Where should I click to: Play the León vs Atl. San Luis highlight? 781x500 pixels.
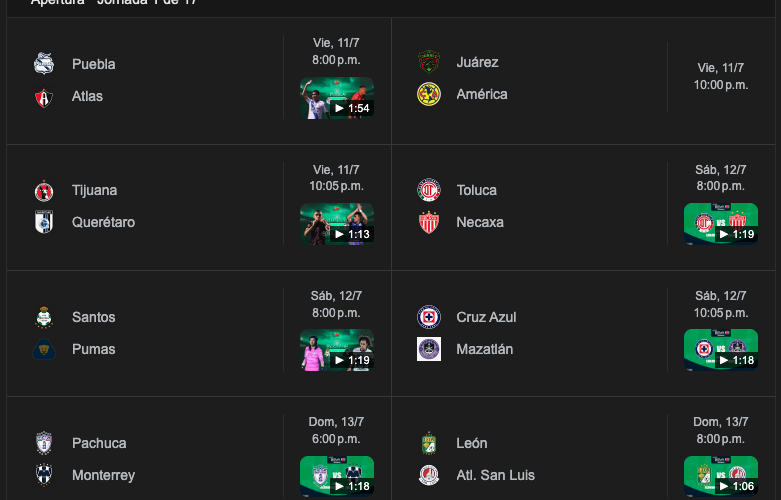pos(720,476)
